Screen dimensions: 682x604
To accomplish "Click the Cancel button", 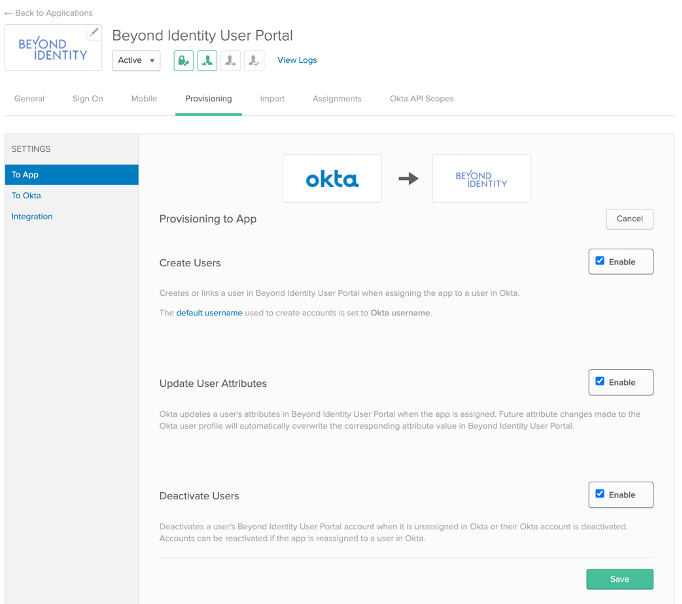I will [629, 218].
